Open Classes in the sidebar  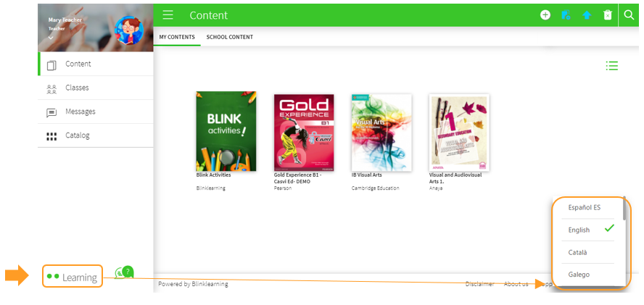(x=77, y=88)
